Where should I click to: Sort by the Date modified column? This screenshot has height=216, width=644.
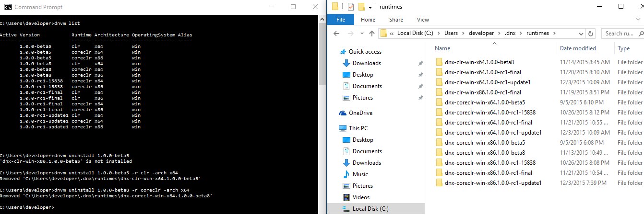578,48
